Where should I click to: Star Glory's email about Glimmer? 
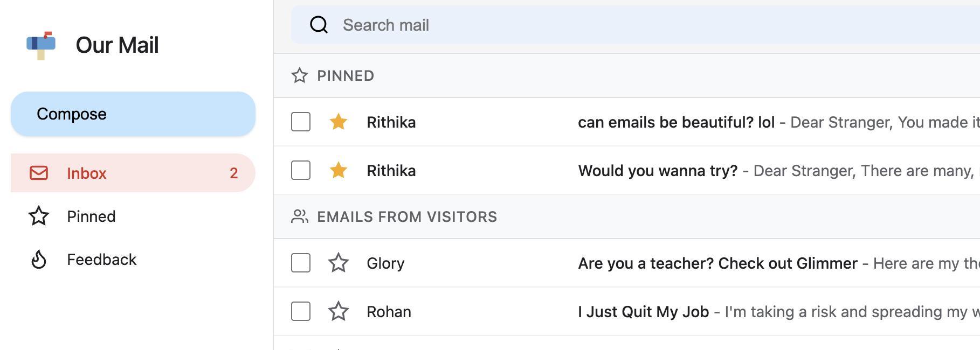pyautogui.click(x=339, y=263)
